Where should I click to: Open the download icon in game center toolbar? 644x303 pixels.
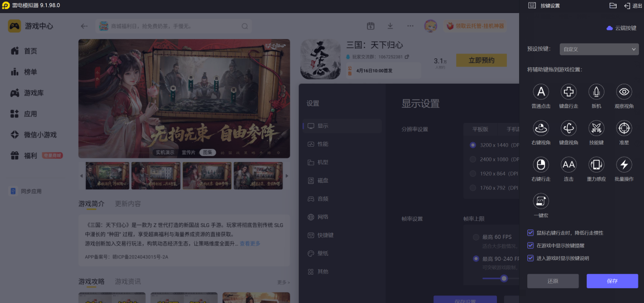tap(390, 26)
